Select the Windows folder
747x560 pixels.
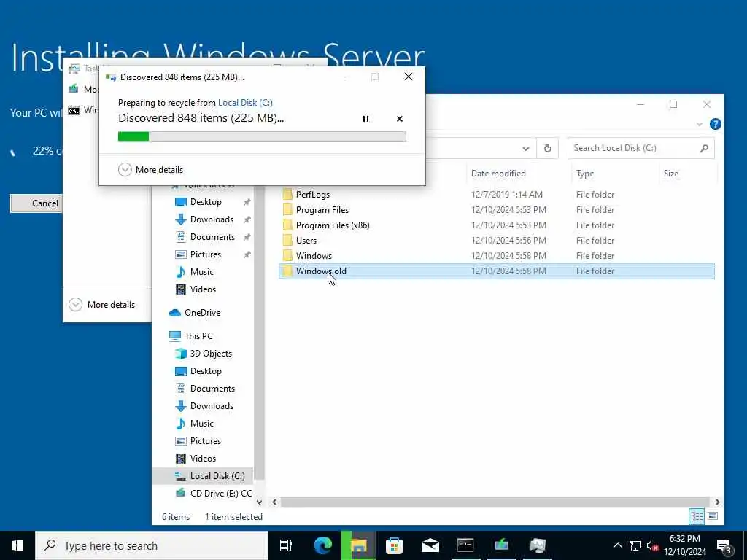314,255
